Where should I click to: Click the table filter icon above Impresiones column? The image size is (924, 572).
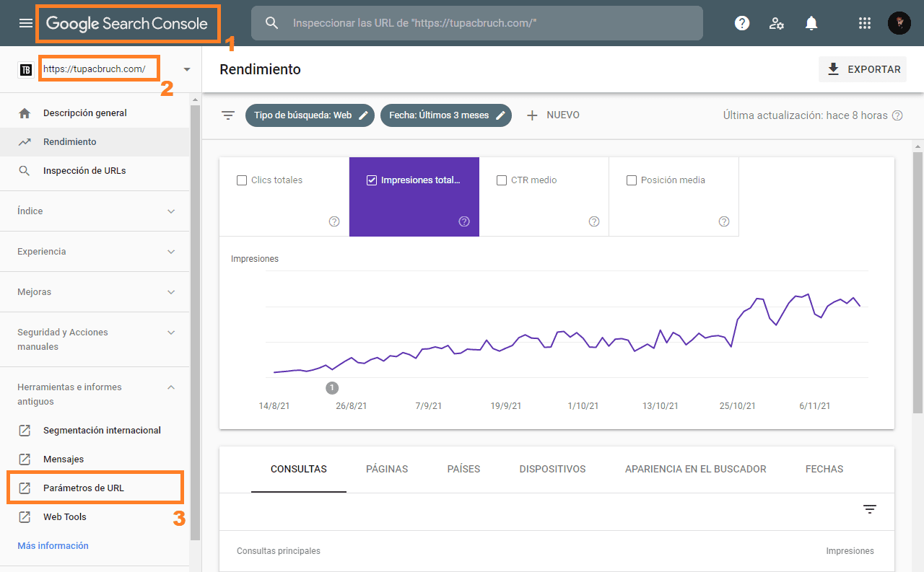click(870, 509)
